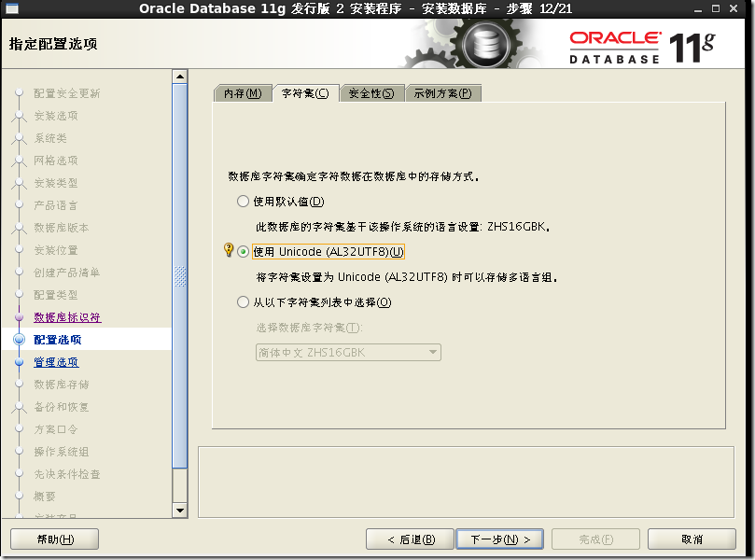Image resolution: width=755 pixels, height=560 pixels.
Task: Click the 创建产品清单 step label
Action: coord(67,273)
